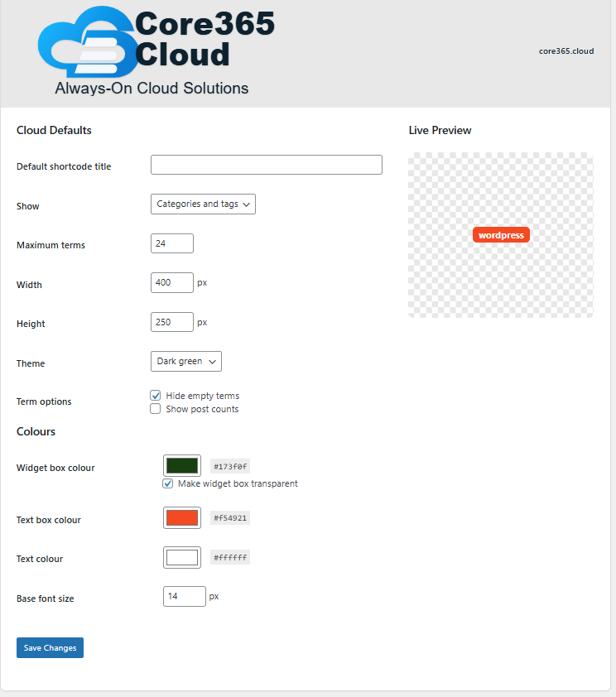The height and width of the screenshot is (697, 616).
Task: Expand the Theme dropdown set to Dark green
Action: click(186, 362)
